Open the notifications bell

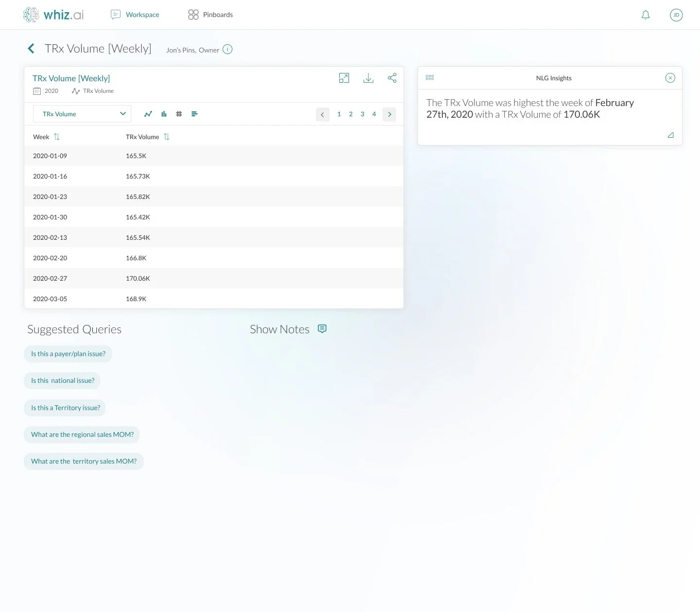point(646,15)
